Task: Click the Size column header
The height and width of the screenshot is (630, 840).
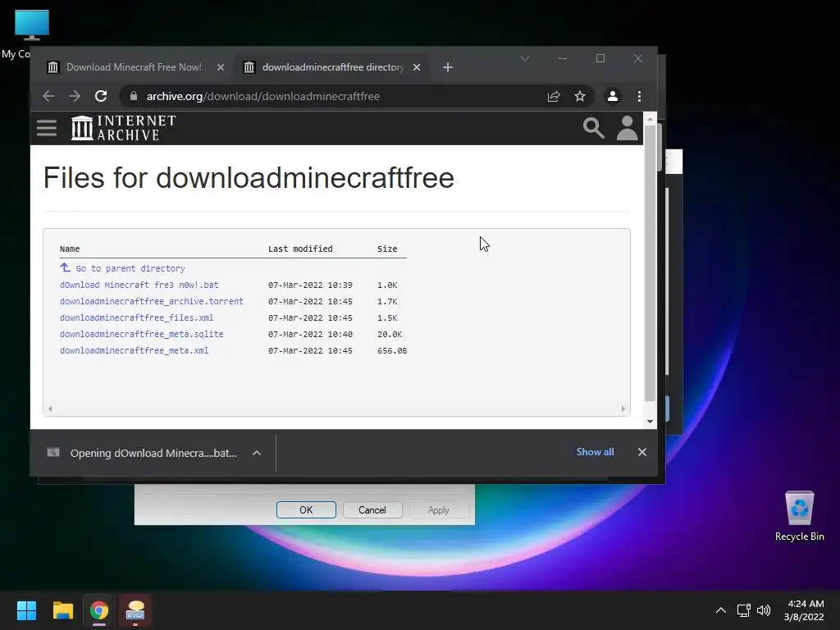Action: [x=387, y=249]
